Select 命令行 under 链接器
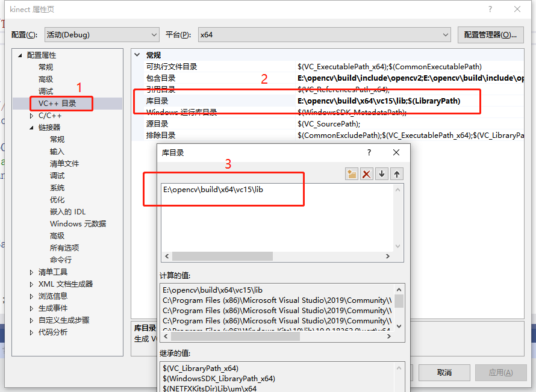536x392 pixels. coord(61,260)
